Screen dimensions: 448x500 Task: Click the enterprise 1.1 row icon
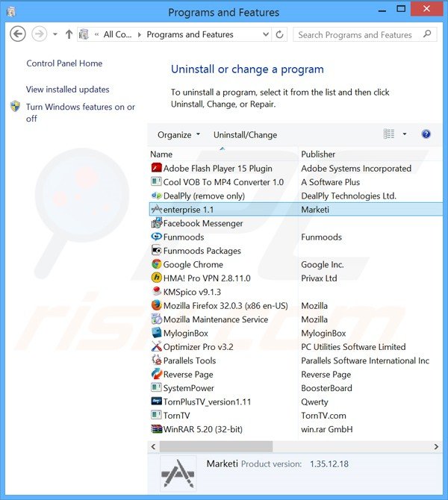[x=156, y=209]
